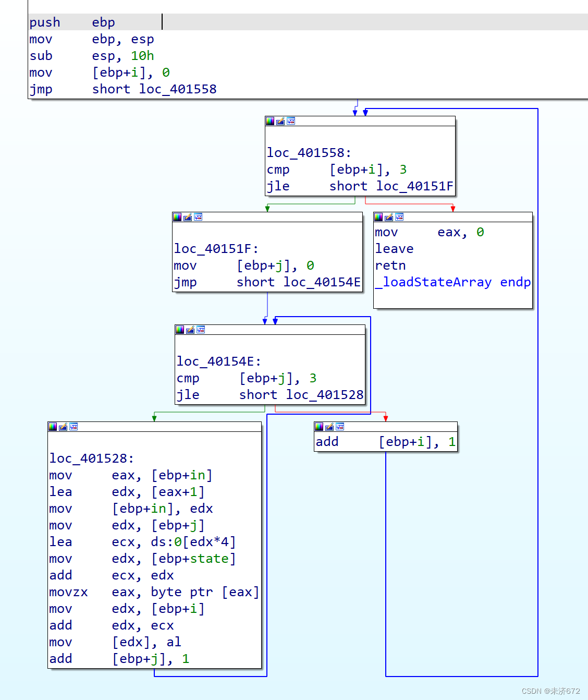Click the color icon on the loc_401558 node
Screen dimensions: 588x700
tap(270, 121)
